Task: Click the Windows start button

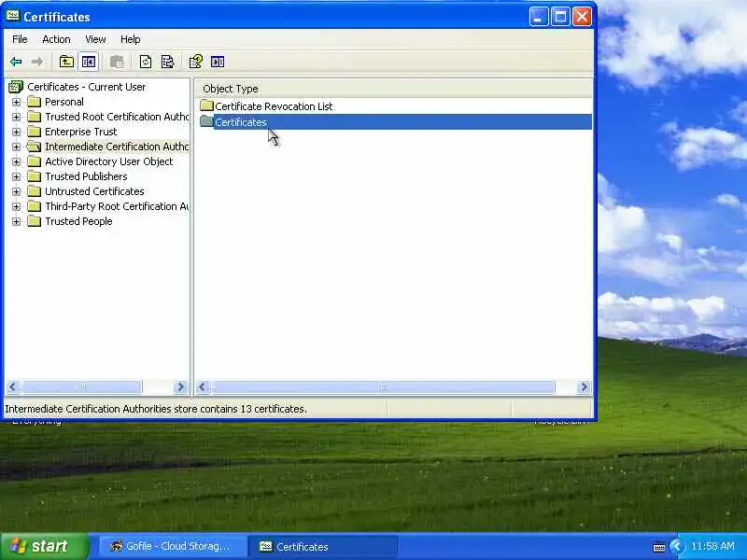Action: pos(45,546)
